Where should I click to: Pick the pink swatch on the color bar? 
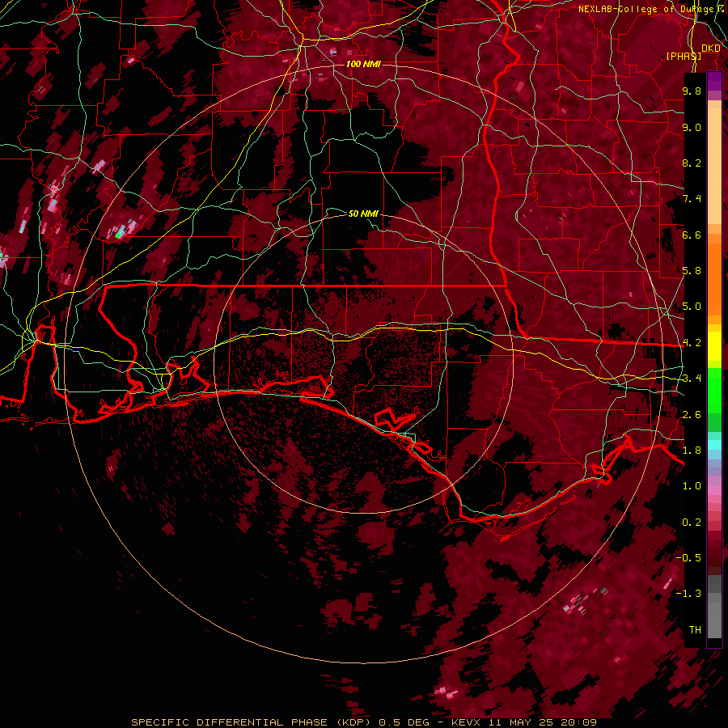[x=714, y=490]
